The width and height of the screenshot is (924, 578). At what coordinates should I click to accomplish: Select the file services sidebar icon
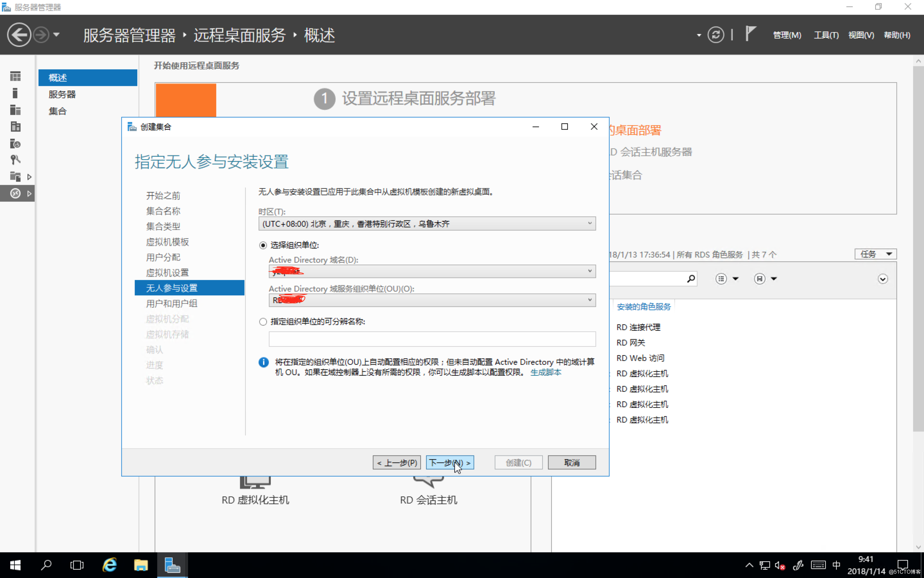(x=15, y=177)
